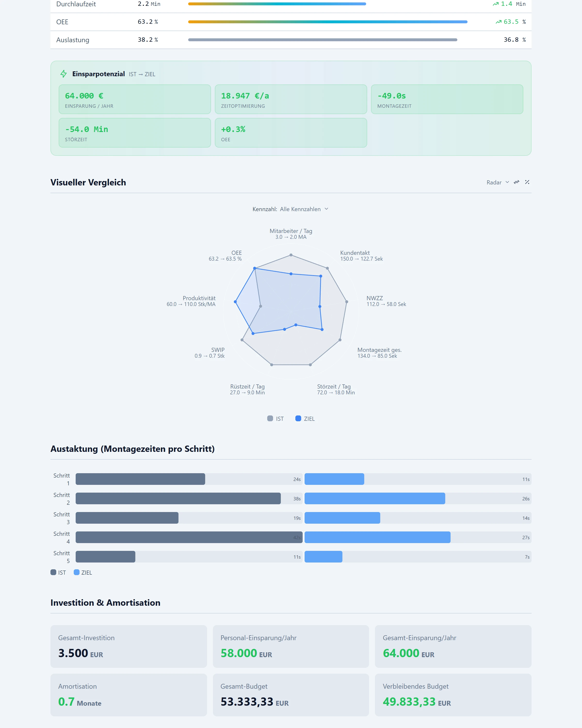Image resolution: width=582 pixels, height=728 pixels.
Task: Toggle IST legend under Austaktung chart
Action: (58, 572)
